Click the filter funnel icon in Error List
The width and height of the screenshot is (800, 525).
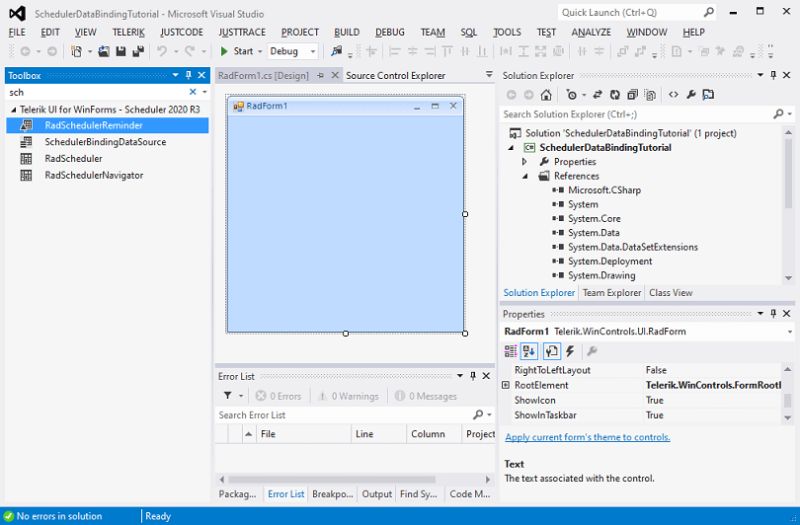point(228,395)
